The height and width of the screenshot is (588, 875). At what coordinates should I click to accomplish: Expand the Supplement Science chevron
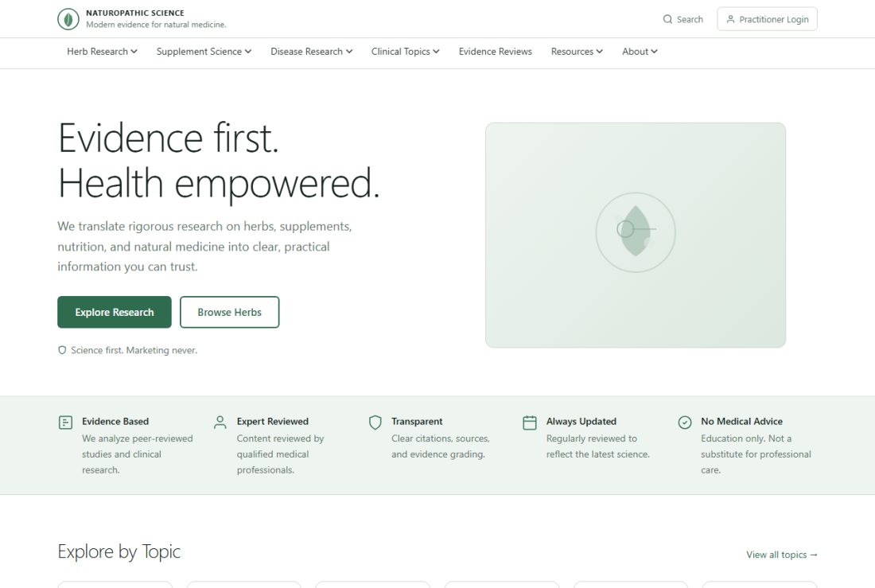tap(248, 52)
